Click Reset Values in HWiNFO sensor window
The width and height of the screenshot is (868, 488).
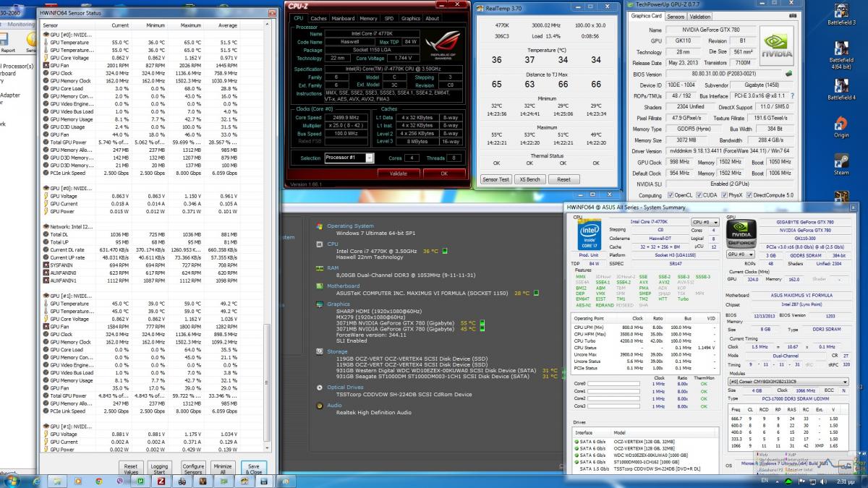[x=131, y=467]
